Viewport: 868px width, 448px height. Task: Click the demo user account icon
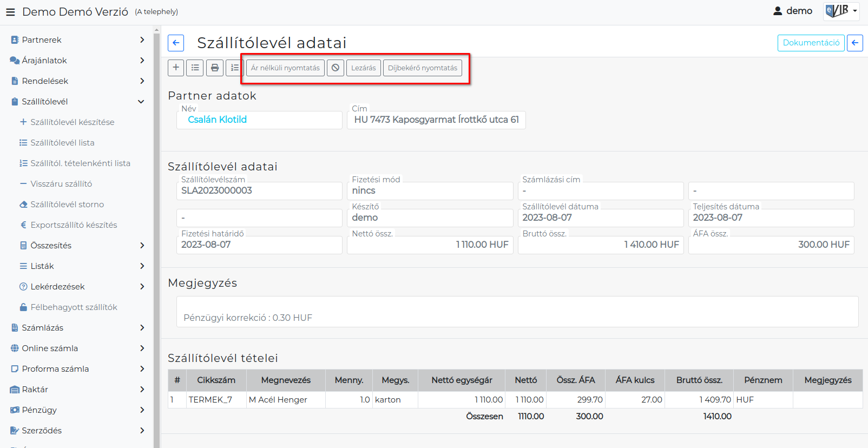(778, 11)
